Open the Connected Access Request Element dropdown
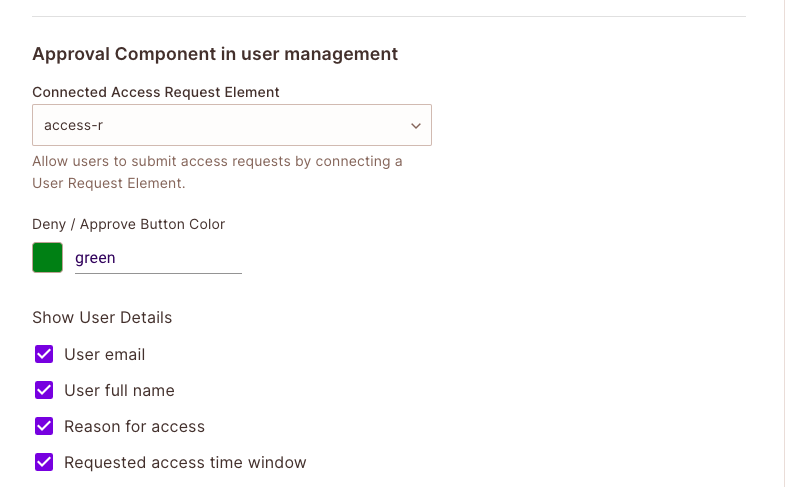Viewport: 795px width, 487px height. (231, 126)
